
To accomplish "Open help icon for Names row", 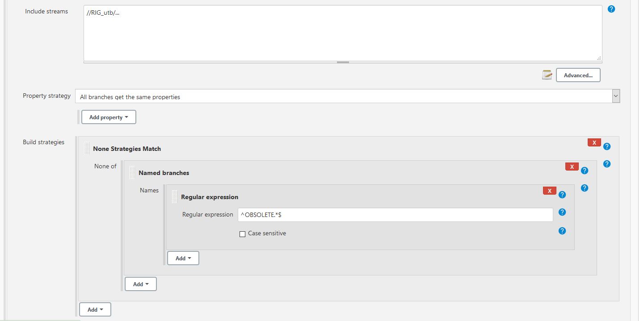I will [x=585, y=188].
